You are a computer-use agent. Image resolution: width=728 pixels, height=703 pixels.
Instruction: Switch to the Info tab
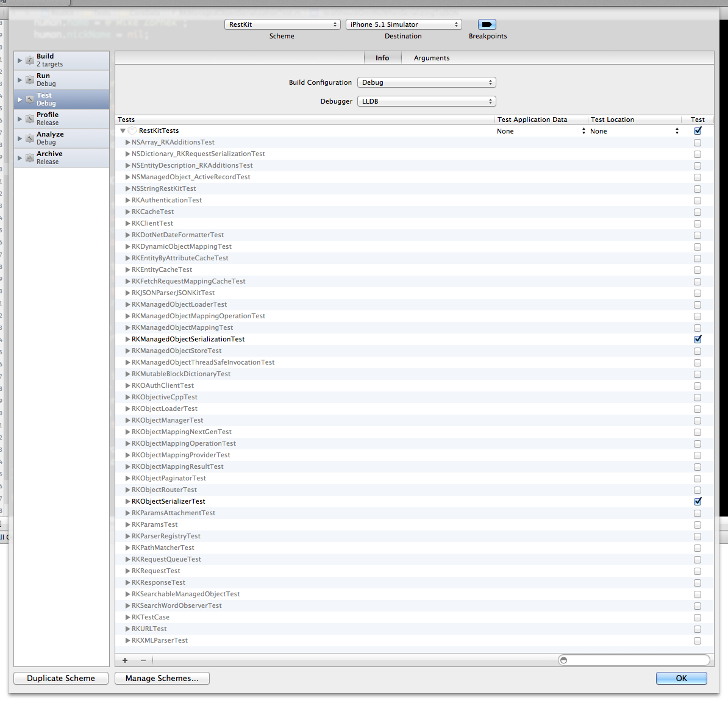[382, 58]
